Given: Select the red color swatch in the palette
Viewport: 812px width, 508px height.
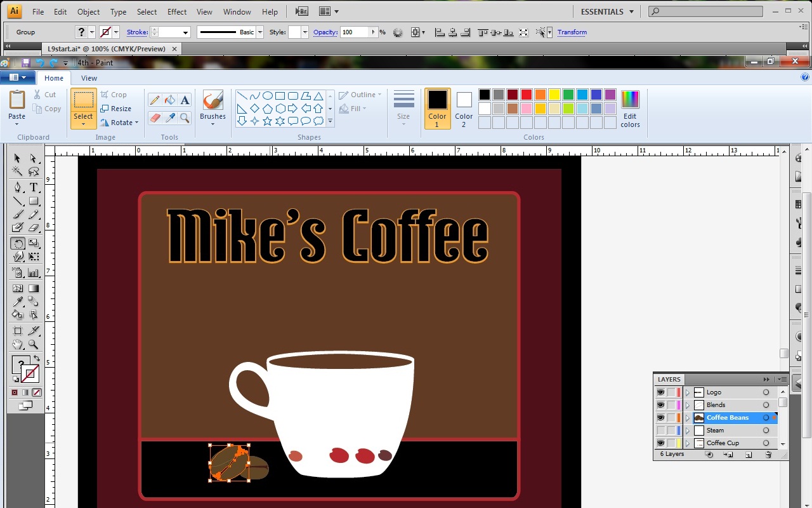Looking at the screenshot, I should (525, 93).
